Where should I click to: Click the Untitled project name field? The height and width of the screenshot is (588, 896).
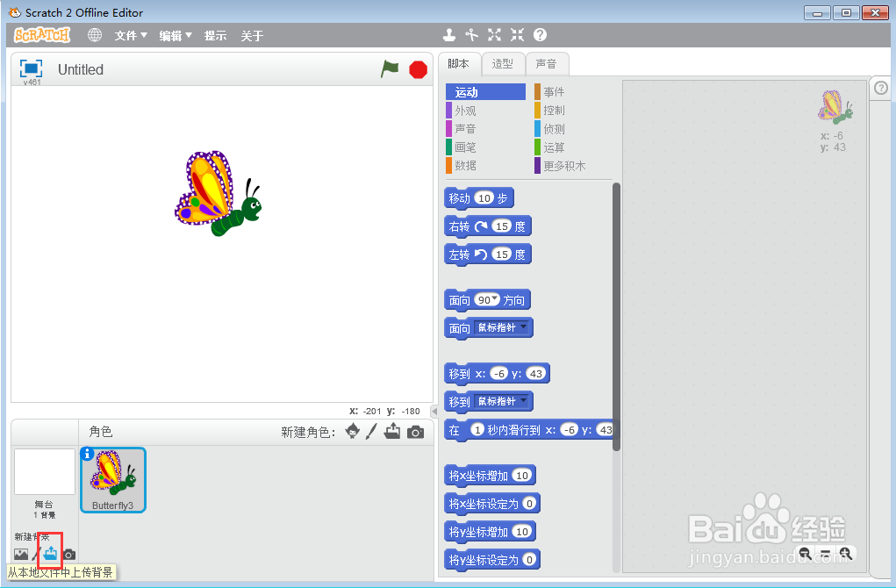pyautogui.click(x=81, y=69)
